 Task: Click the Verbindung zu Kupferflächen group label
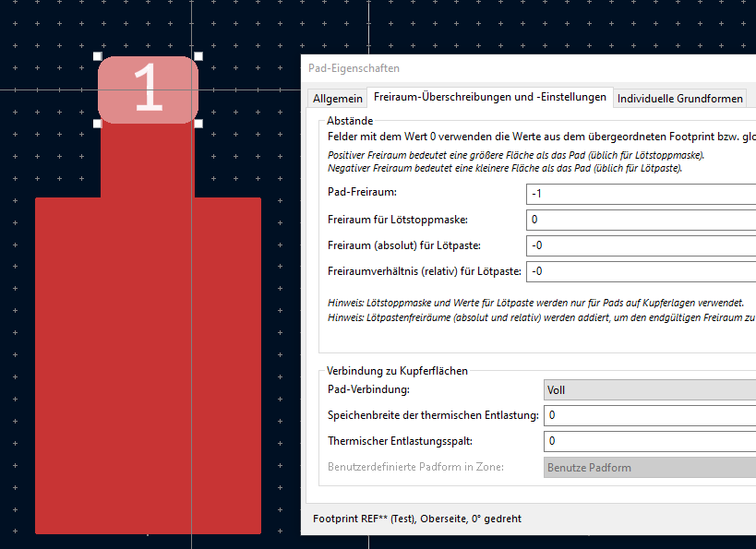(x=397, y=371)
